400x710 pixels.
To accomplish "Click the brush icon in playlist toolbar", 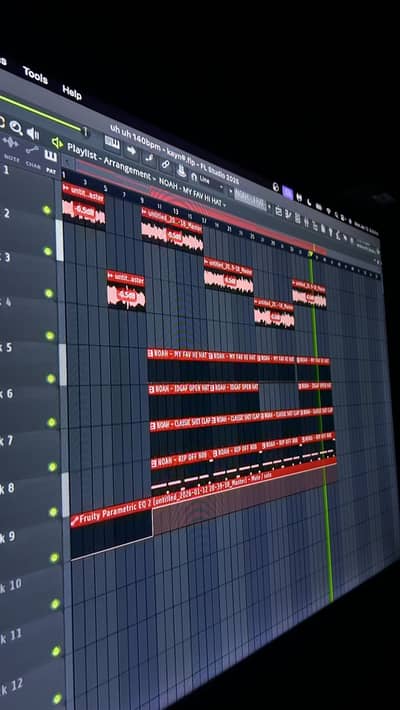I will tap(149, 157).
